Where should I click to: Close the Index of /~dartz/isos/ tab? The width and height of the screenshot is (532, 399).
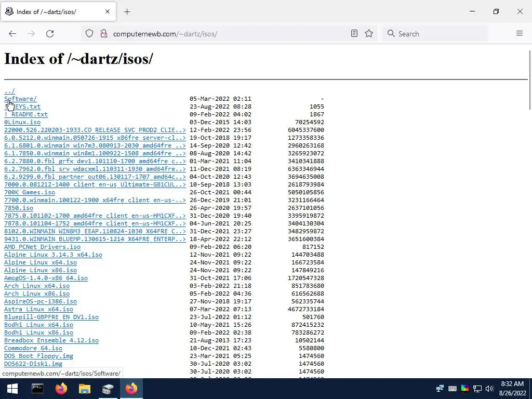tap(108, 11)
